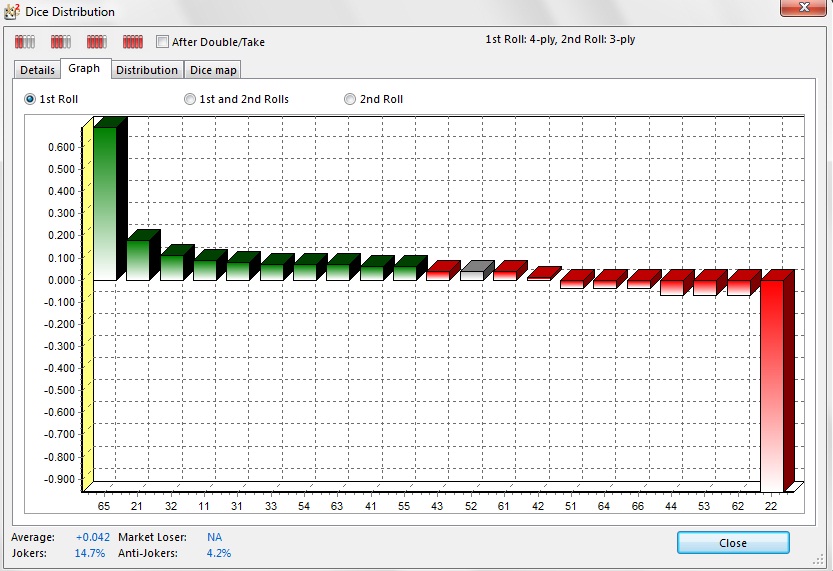Click the tall green bar for roll 65
Screen dimensions: 833x571
(x=105, y=202)
